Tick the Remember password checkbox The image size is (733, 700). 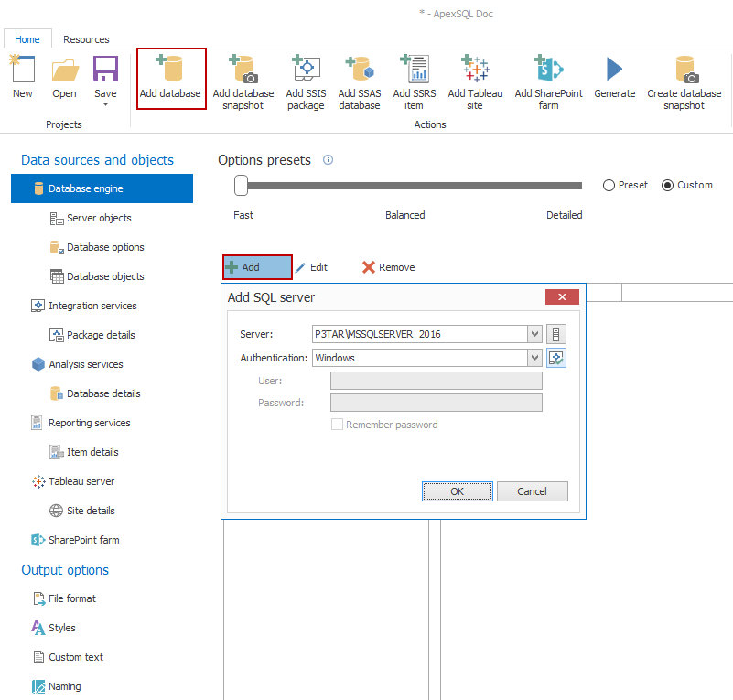tap(337, 425)
